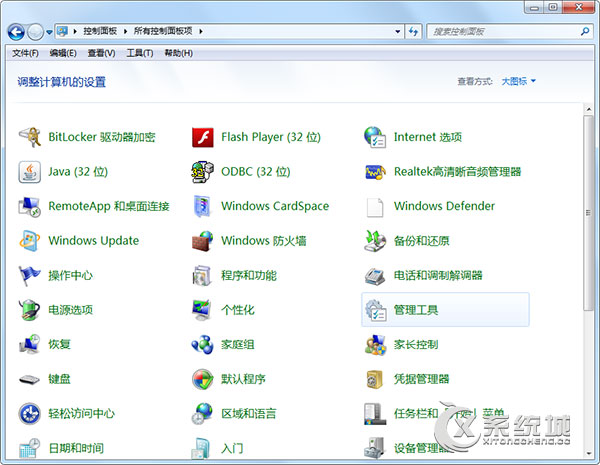Expand the arrow after 控制面板 in address bar
The height and width of the screenshot is (465, 600).
point(125,31)
